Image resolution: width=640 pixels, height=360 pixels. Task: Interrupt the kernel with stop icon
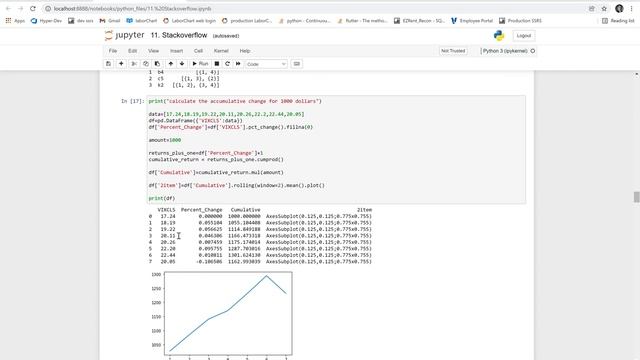(x=217, y=64)
